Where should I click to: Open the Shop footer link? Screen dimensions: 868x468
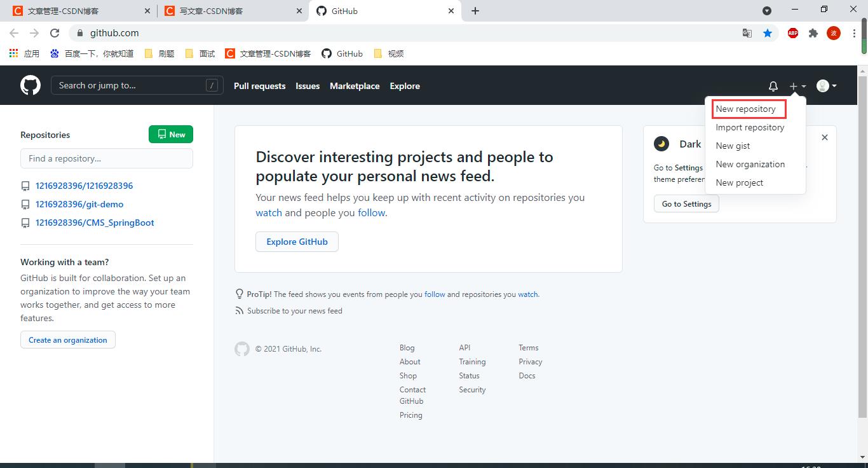pyautogui.click(x=408, y=376)
